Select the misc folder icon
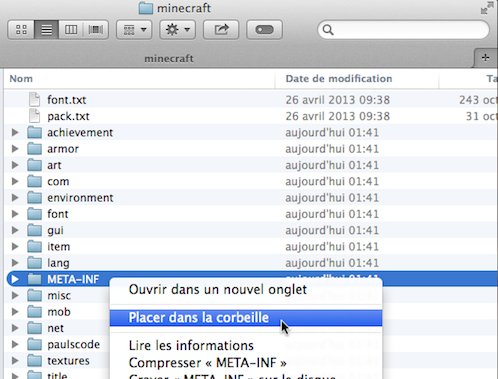Screen dimensions: 498x379 tap(35, 295)
